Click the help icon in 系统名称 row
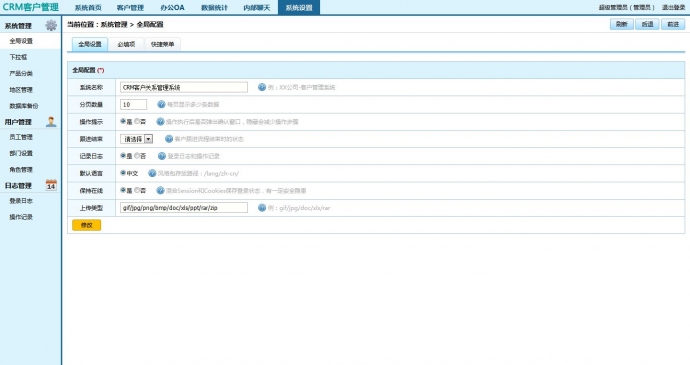The image size is (690, 365). pos(262,87)
